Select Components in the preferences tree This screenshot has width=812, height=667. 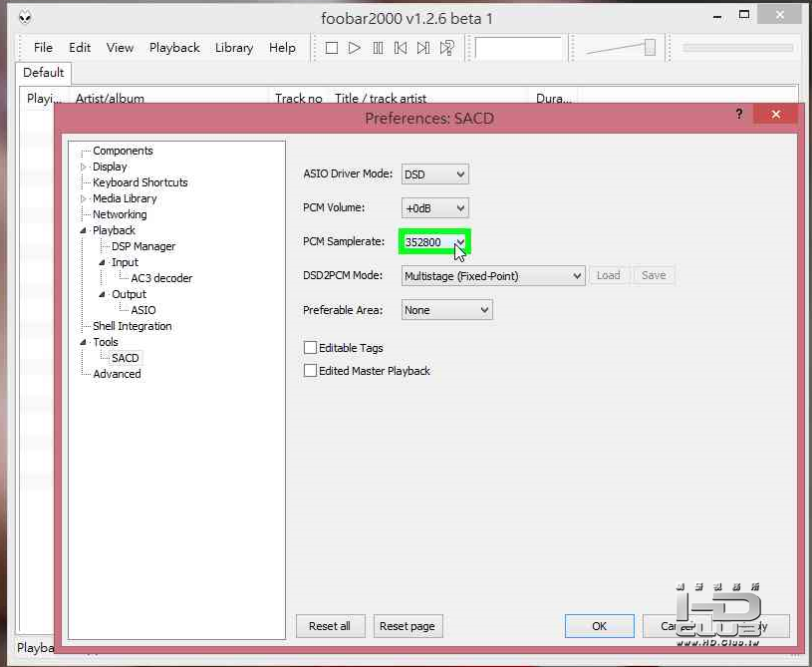(x=123, y=151)
